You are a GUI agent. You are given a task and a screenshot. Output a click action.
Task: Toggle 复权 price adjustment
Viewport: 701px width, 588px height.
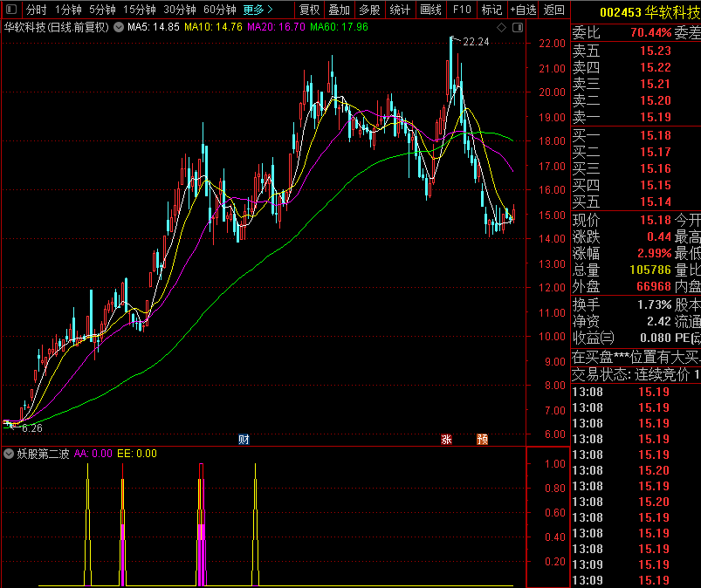pos(309,10)
